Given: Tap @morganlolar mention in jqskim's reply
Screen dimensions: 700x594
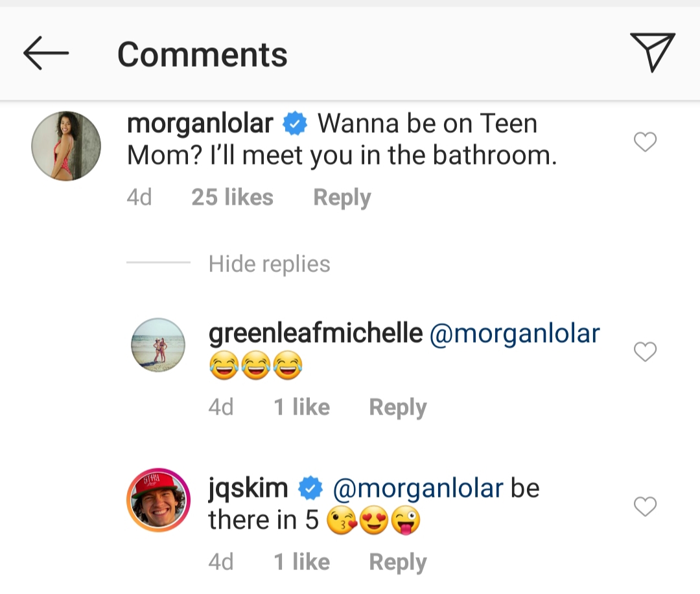Looking at the screenshot, I should [417, 488].
